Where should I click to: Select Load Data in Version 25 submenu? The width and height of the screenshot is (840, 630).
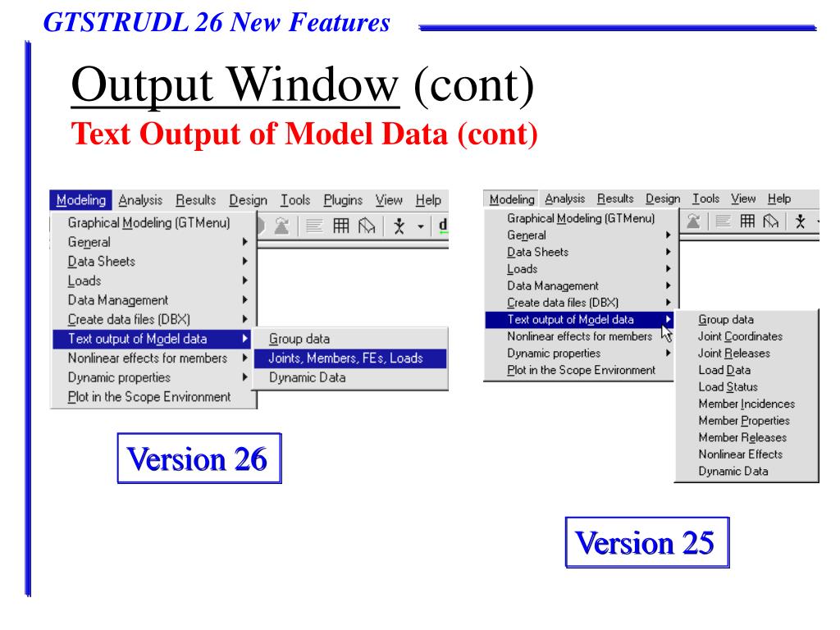click(746, 370)
